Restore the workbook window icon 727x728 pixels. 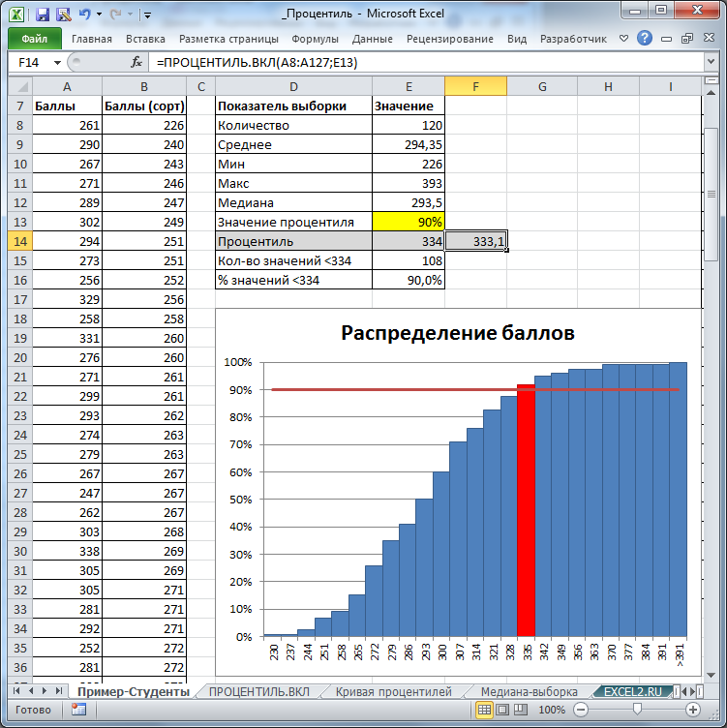(x=687, y=39)
